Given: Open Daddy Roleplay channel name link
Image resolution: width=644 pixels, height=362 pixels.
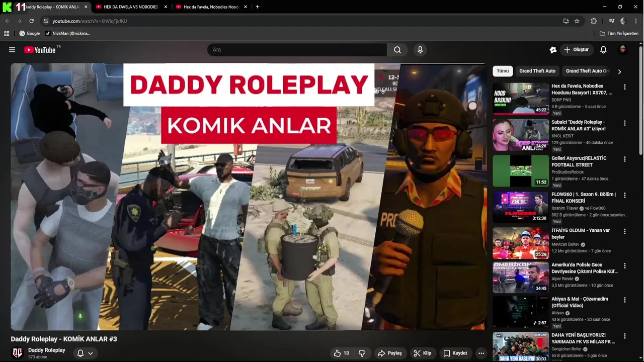Looking at the screenshot, I should (x=47, y=350).
